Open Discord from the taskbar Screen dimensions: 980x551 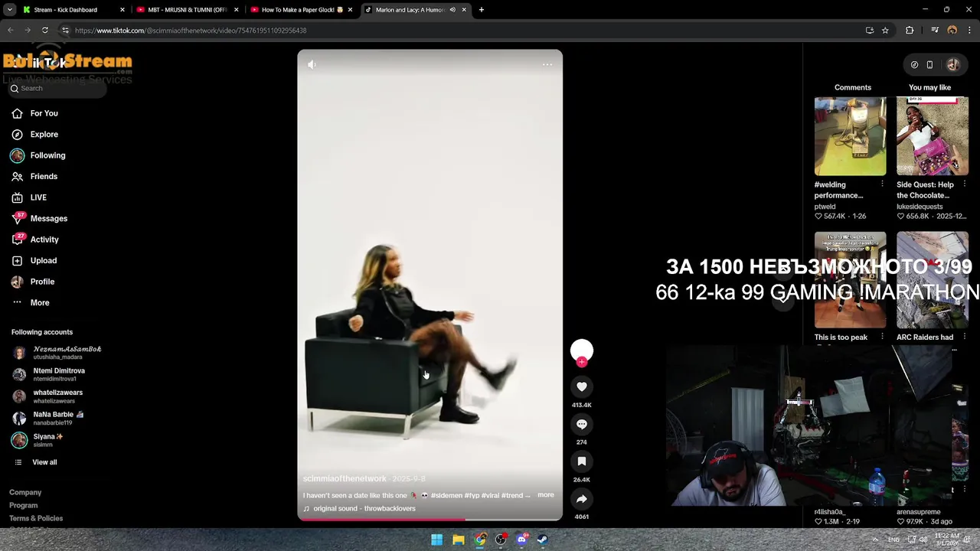click(x=521, y=540)
